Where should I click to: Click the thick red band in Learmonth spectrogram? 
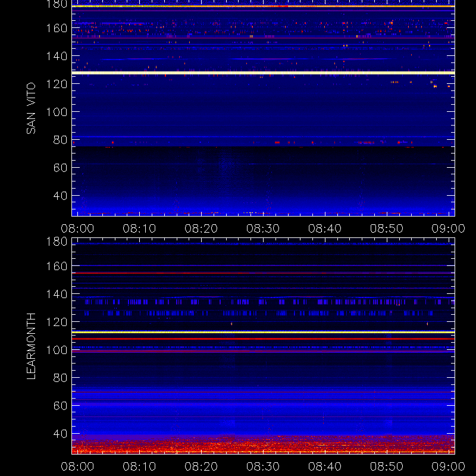click(x=263, y=339)
